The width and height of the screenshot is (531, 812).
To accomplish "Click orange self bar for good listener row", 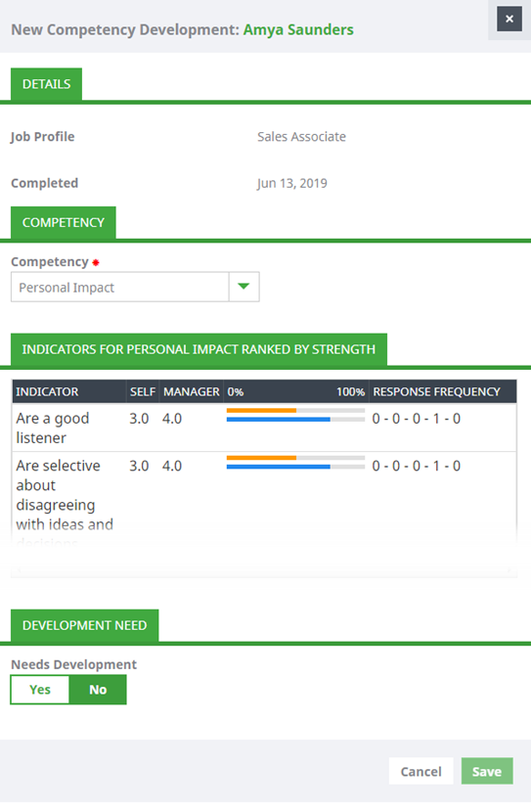I will point(261,410).
